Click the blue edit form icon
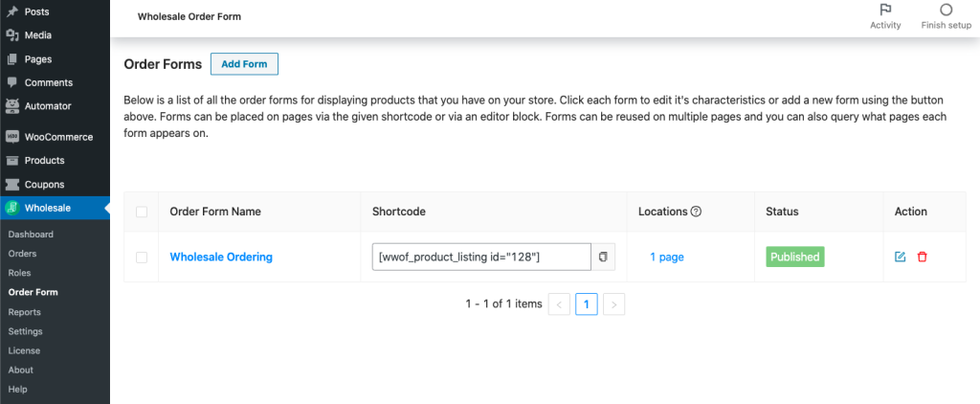This screenshot has height=404, width=980. pyautogui.click(x=900, y=257)
